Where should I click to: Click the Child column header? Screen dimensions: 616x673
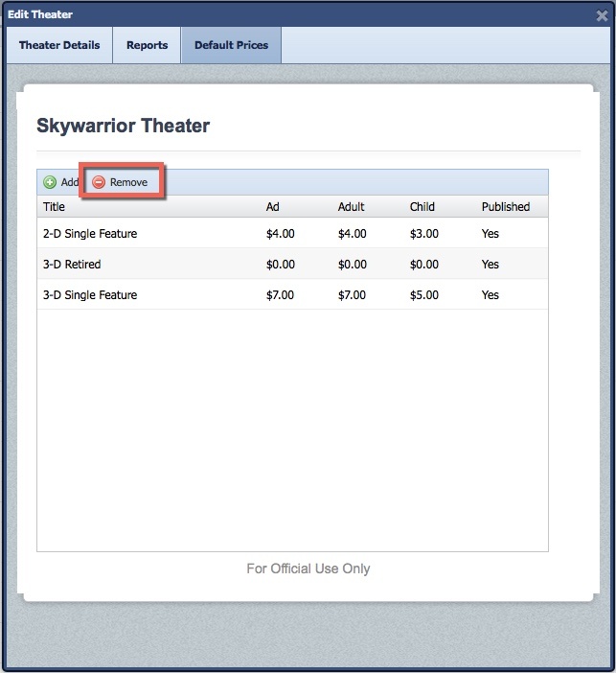click(422, 207)
